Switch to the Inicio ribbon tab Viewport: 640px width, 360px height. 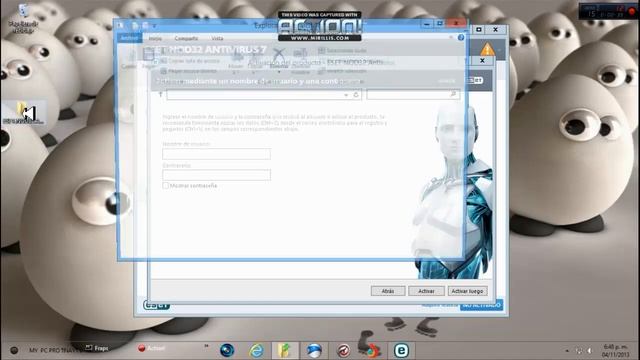155,38
